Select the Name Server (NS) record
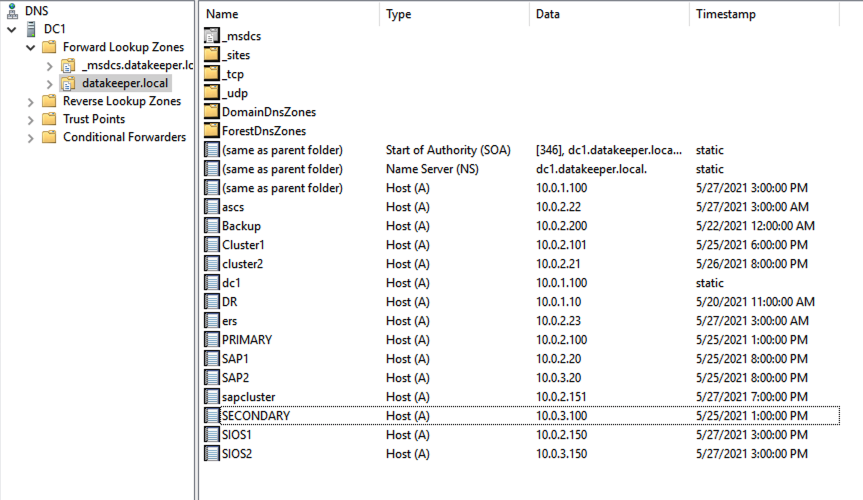The height and width of the screenshot is (500, 863). pos(521,169)
